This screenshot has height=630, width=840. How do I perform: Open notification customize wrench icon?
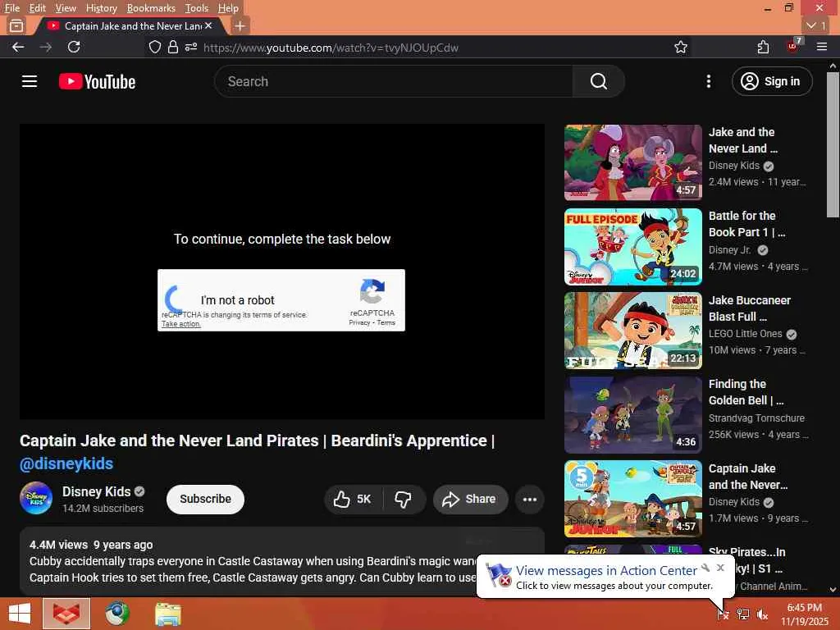[705, 568]
